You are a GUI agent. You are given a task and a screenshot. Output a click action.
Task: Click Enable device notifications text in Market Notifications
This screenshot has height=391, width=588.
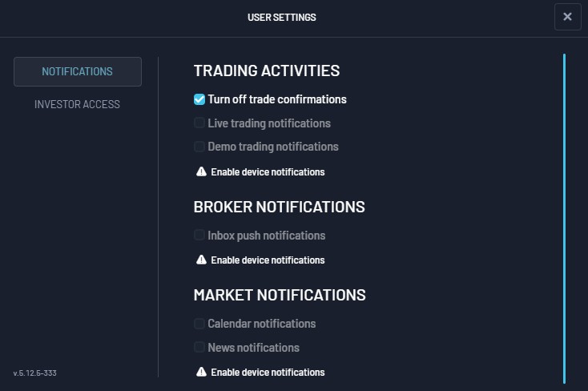coord(268,373)
